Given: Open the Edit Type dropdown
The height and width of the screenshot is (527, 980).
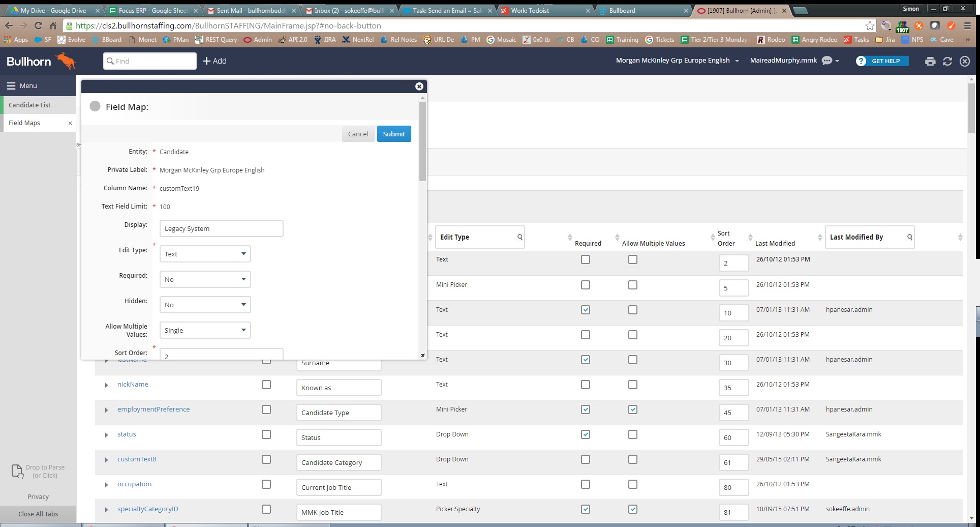Looking at the screenshot, I should 205,254.
